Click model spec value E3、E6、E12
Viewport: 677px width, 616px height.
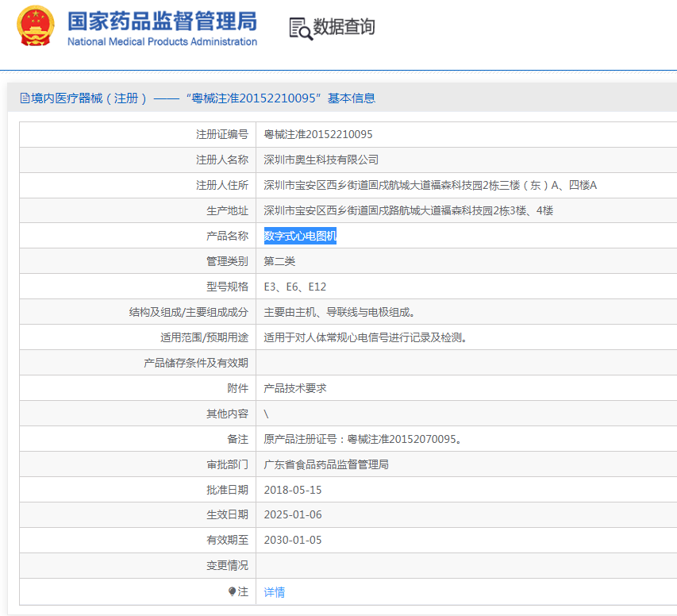[x=295, y=287]
